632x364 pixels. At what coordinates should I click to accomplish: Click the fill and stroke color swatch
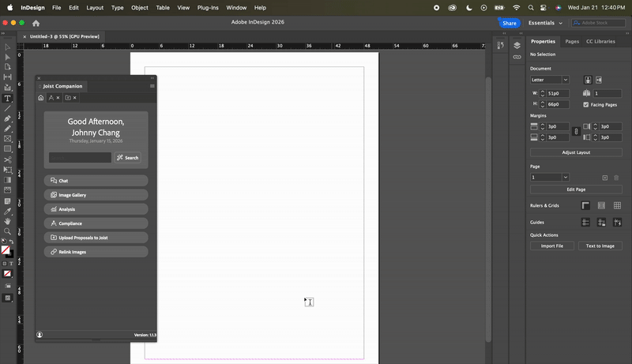pyautogui.click(x=6, y=251)
